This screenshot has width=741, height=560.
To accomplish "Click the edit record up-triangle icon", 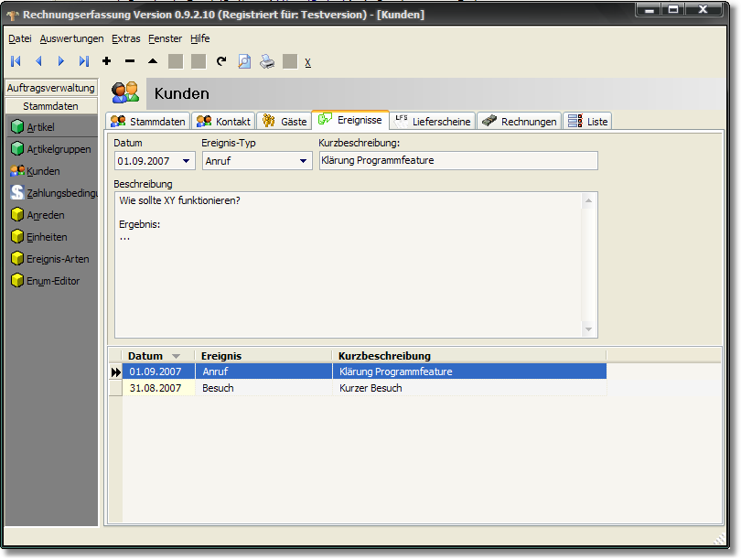I will click(x=153, y=61).
